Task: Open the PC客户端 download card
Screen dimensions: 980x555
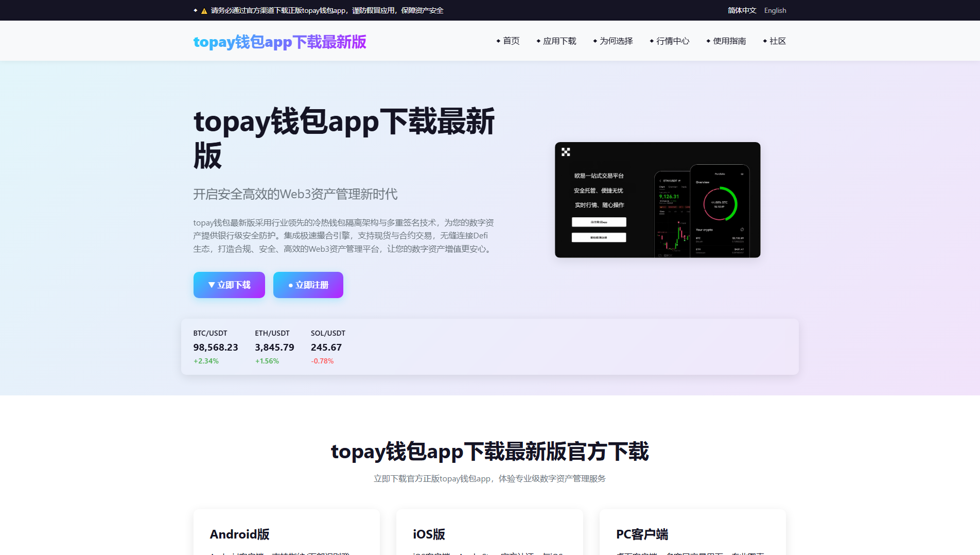Action: click(x=693, y=532)
